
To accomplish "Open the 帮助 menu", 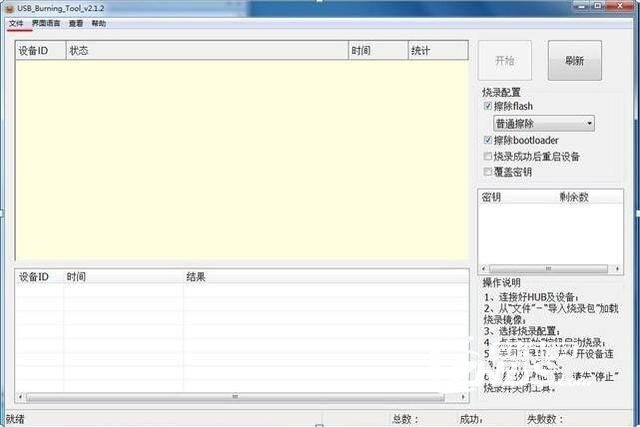I will click(99, 23).
